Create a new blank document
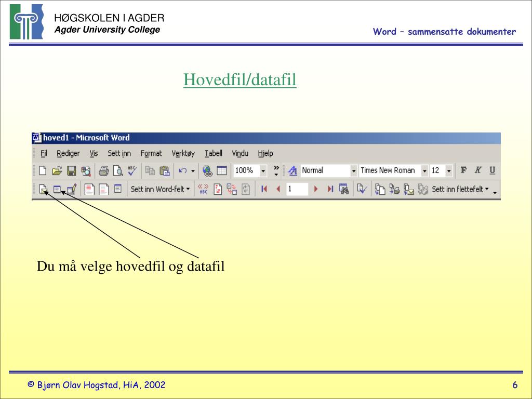 43,170
